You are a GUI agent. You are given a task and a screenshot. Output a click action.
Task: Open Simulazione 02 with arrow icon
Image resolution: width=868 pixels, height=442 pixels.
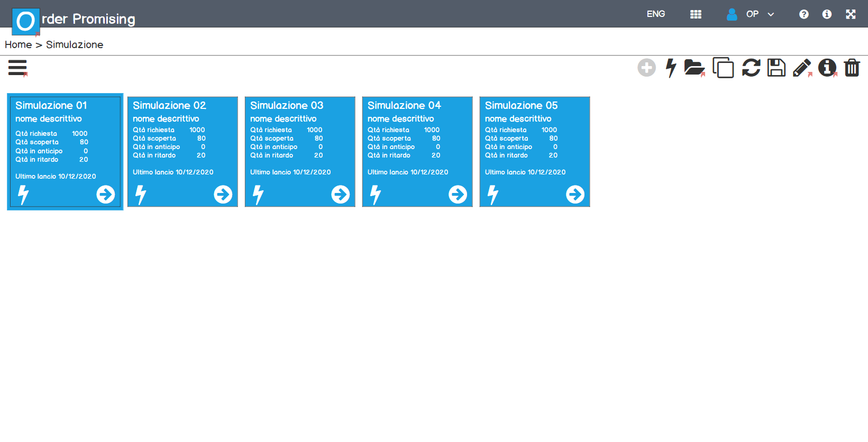click(x=223, y=195)
